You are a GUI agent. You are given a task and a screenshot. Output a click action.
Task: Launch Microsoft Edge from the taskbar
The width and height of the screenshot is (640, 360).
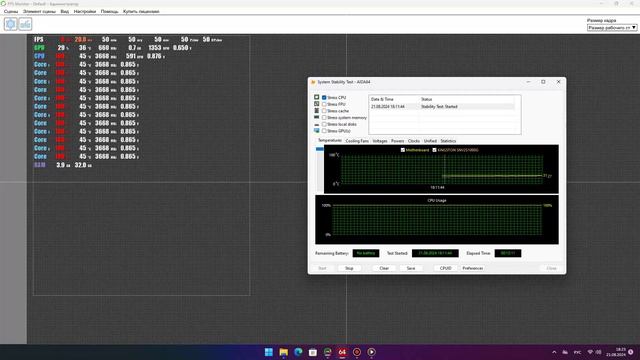tap(298, 352)
